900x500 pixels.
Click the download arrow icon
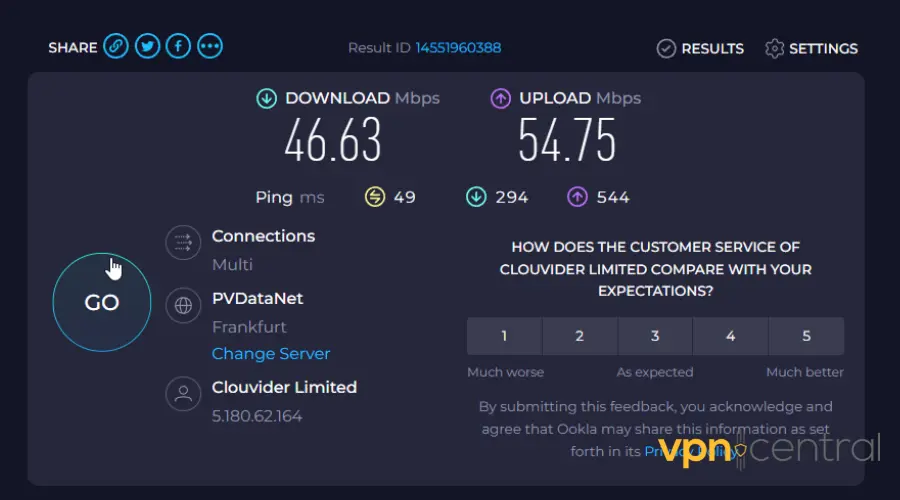tap(266, 98)
